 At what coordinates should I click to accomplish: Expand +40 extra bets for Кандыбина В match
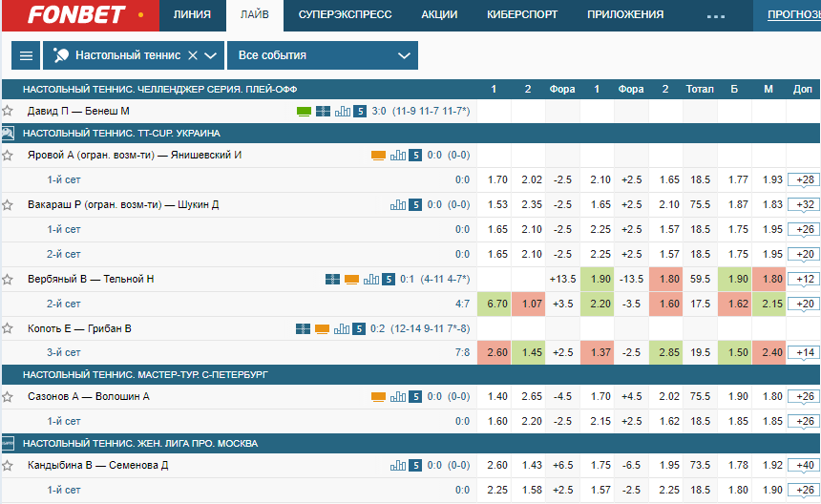(805, 466)
